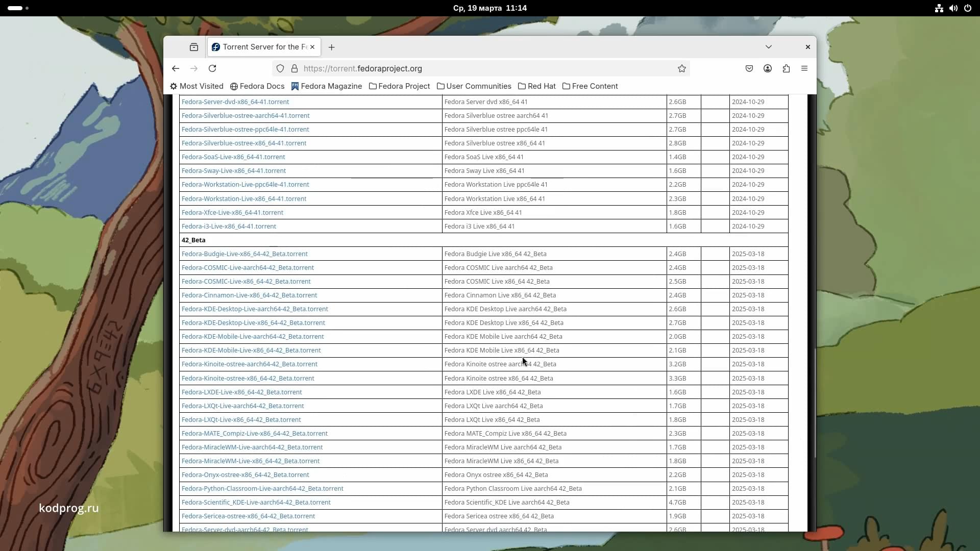Open the Fedora Project bookmarks folder
The height and width of the screenshot is (551, 980).
click(400, 86)
